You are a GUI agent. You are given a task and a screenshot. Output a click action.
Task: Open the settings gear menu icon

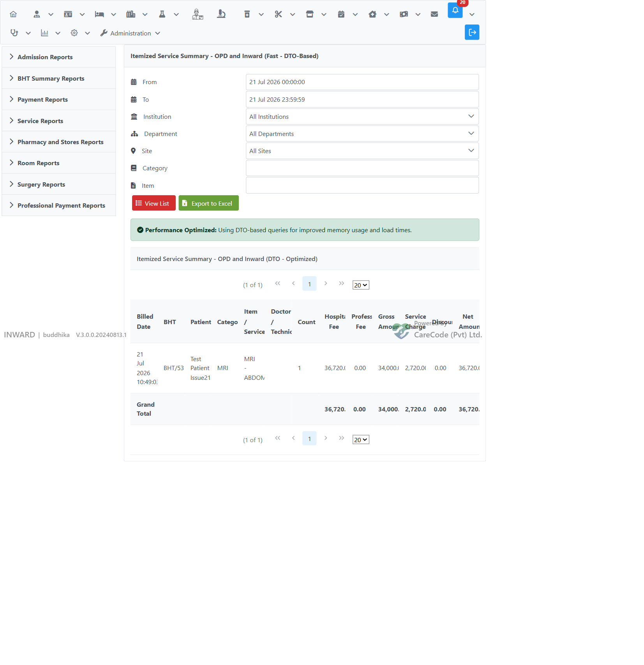point(74,33)
